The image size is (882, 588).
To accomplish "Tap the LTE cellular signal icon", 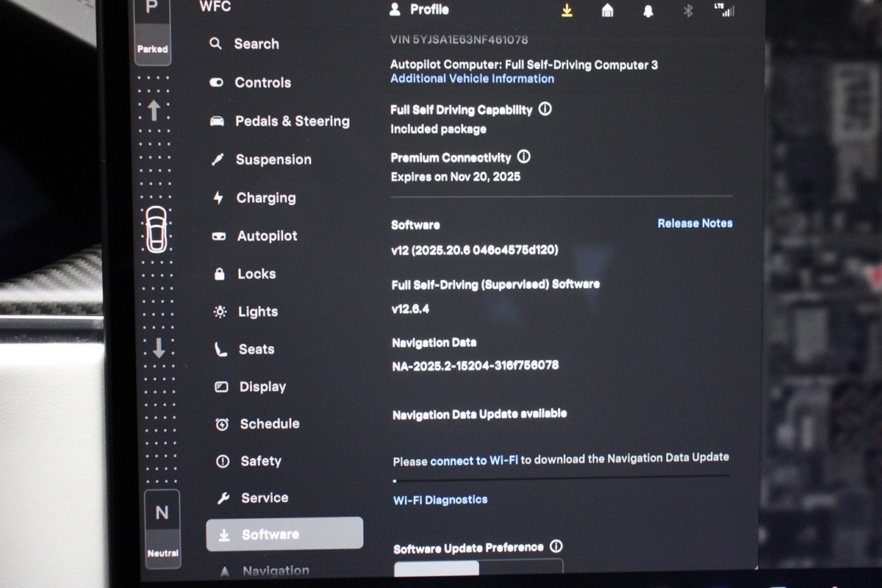I will [x=725, y=10].
